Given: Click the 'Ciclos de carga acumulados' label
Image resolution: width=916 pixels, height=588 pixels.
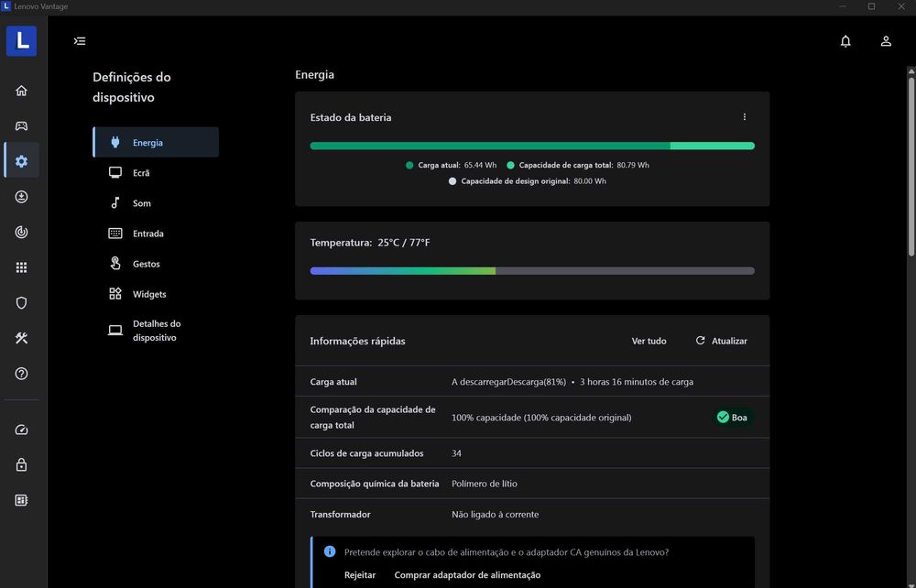Looking at the screenshot, I should [x=367, y=453].
